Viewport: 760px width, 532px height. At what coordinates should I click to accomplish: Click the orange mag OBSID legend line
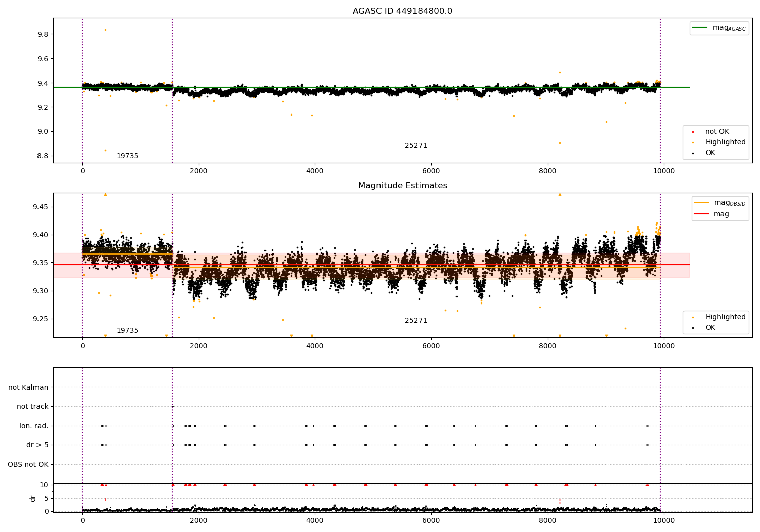click(x=702, y=203)
